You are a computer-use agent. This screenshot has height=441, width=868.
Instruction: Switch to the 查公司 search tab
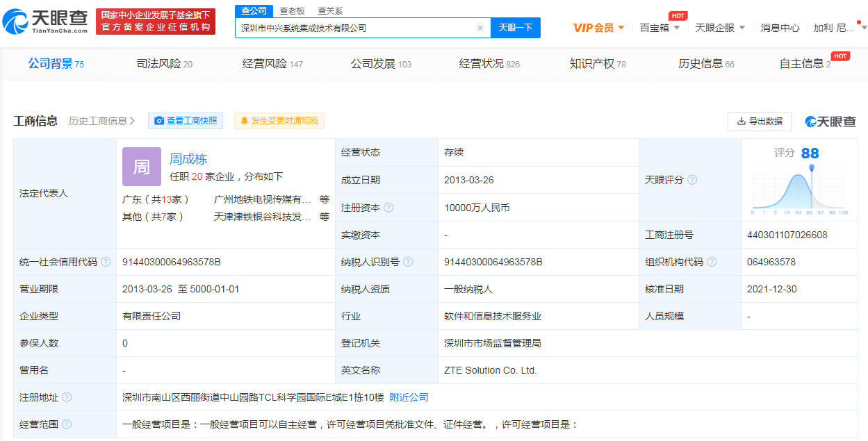254,11
